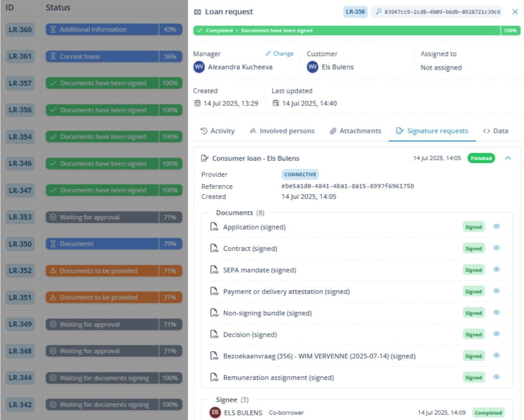Switch to the Activity tab
Image resolution: width=524 pixels, height=420 pixels.
point(218,131)
